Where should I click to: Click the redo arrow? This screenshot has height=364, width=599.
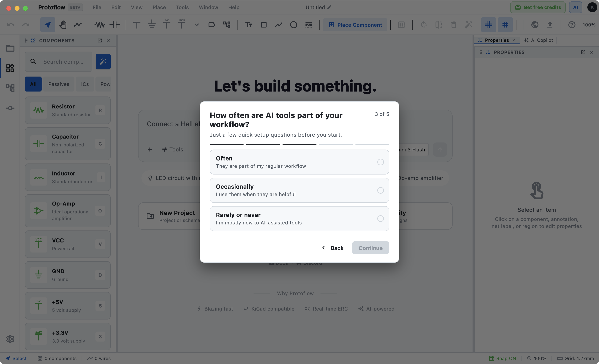point(26,25)
